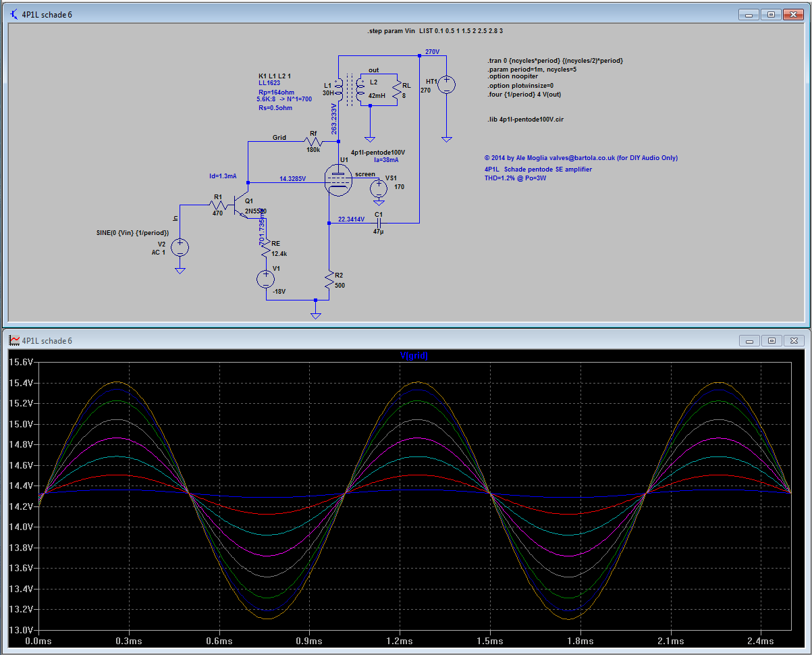
Task: Click the 14.3285V grid voltage readout
Action: pos(293,179)
